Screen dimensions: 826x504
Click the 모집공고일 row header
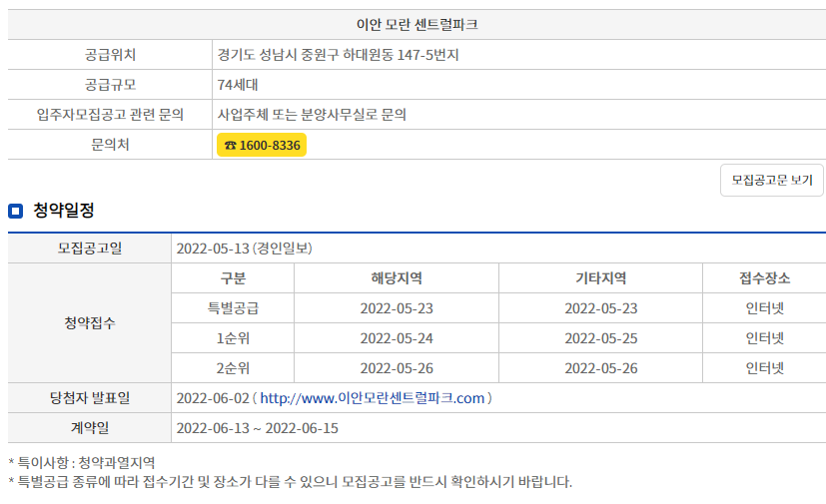point(90,249)
